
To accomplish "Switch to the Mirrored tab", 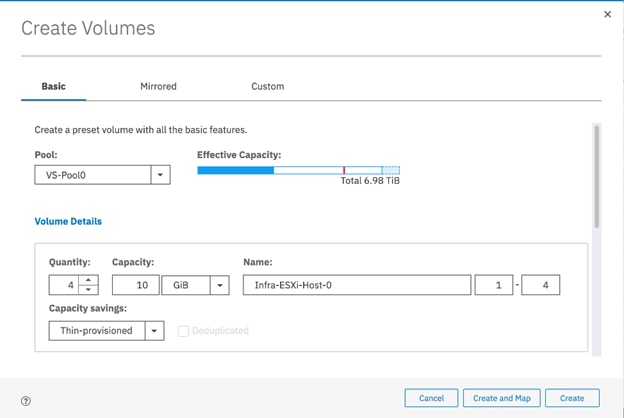I will click(x=158, y=86).
